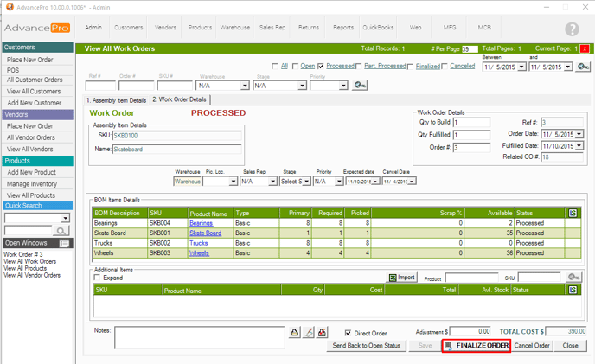Click the Quick Search magnifier icon
Viewport: 595px width, 364px height.
click(61, 231)
